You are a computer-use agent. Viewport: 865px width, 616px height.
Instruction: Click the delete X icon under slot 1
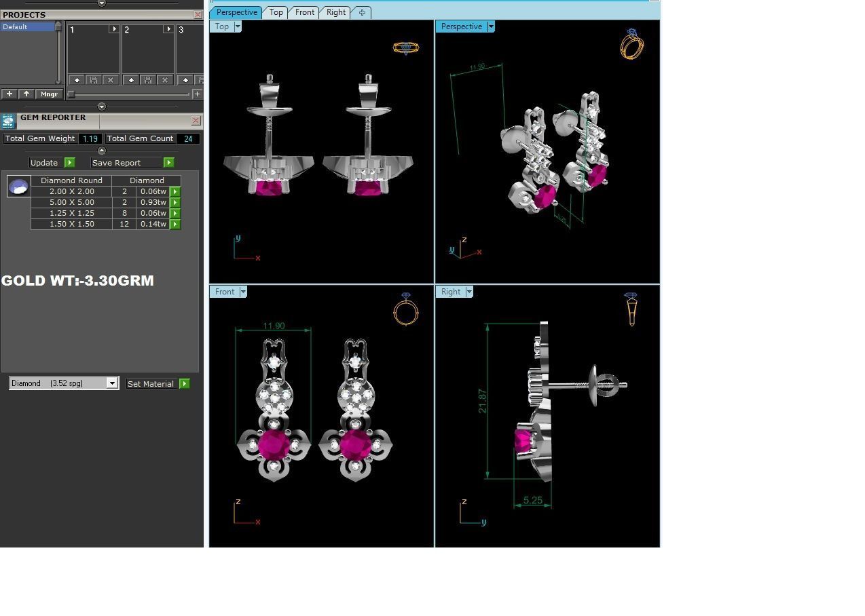111,80
